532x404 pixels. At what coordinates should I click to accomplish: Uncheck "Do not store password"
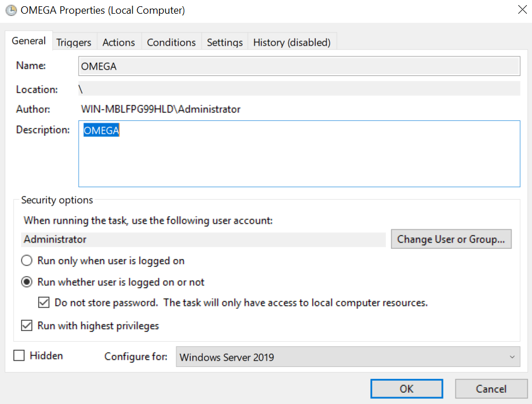point(44,302)
